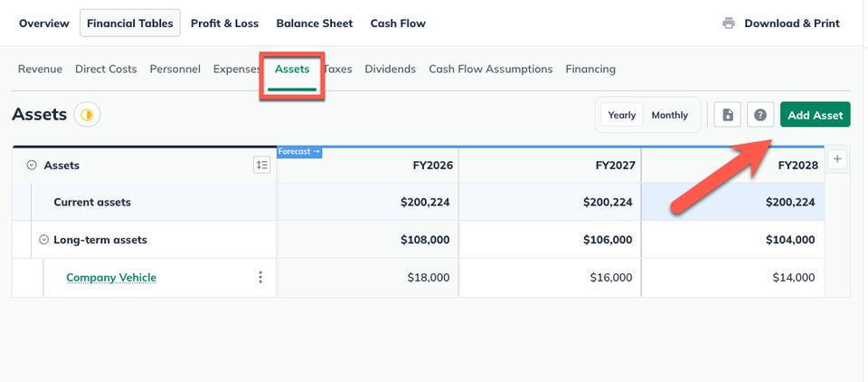Go to Profit & Loss tab
This screenshot has width=868, height=382.
[x=225, y=24]
